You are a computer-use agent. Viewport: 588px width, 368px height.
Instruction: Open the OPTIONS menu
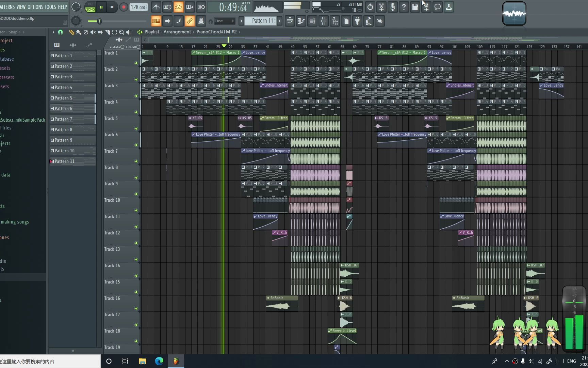click(x=35, y=7)
